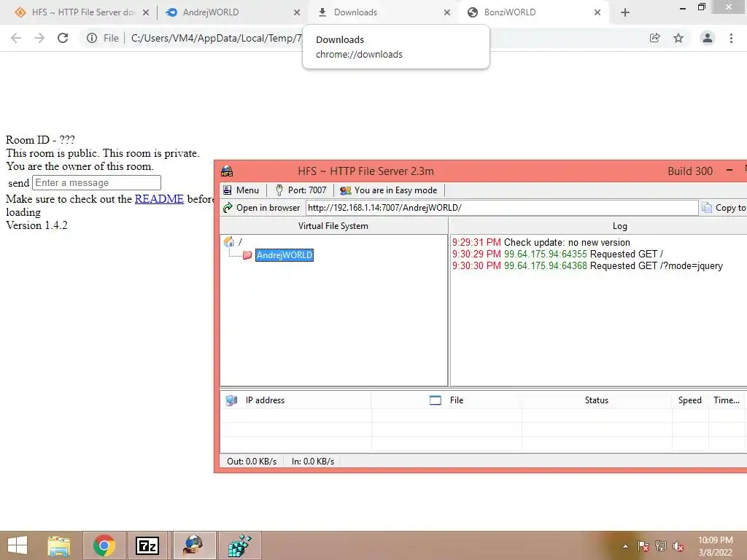
Task: Toggle the 'You are in Easy mode' button
Action: coord(388,190)
